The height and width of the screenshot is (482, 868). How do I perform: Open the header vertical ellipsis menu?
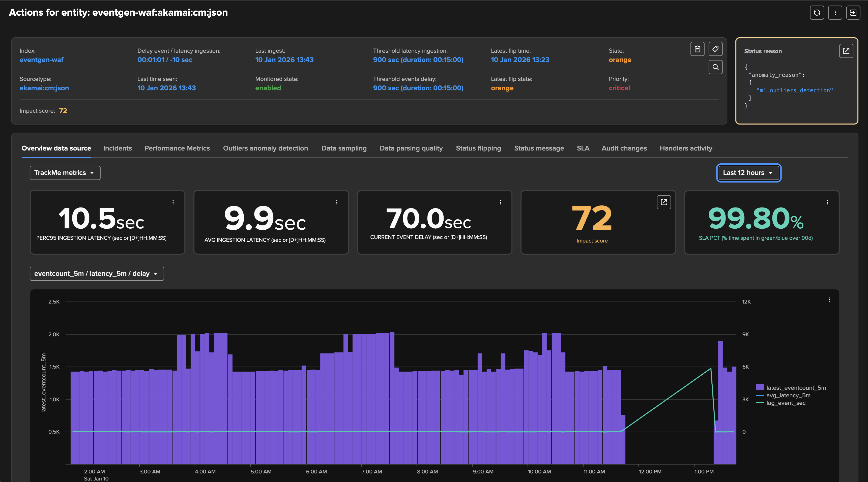(x=835, y=13)
